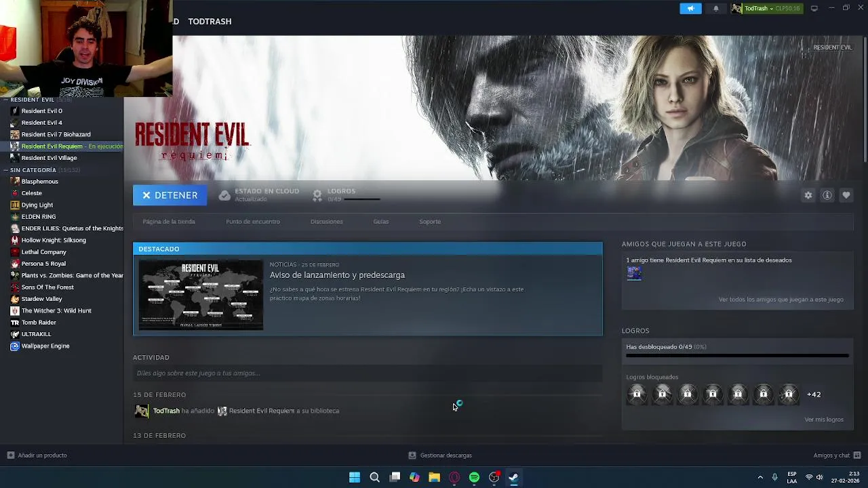The width and height of the screenshot is (868, 488).
Task: Click the Plants vs. Zombies icon
Action: click(x=15, y=275)
